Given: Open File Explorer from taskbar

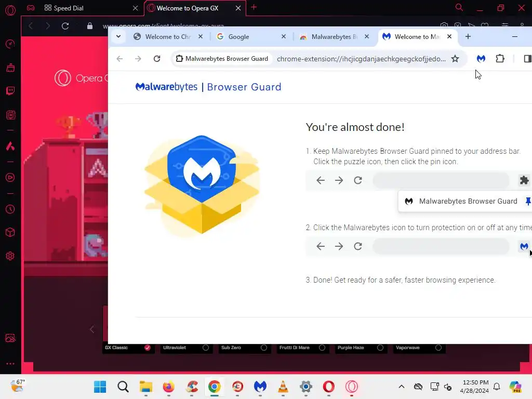Looking at the screenshot, I should click(x=146, y=387).
